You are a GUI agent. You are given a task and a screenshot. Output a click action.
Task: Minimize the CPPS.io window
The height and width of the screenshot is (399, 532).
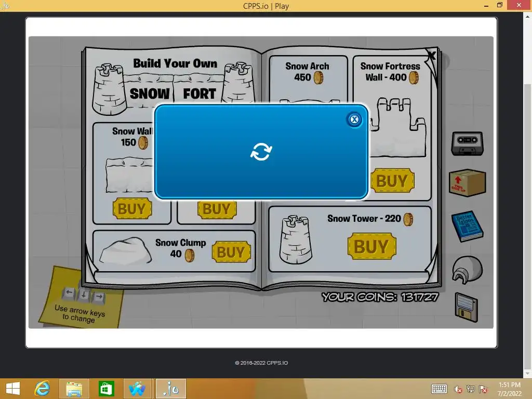486,6
